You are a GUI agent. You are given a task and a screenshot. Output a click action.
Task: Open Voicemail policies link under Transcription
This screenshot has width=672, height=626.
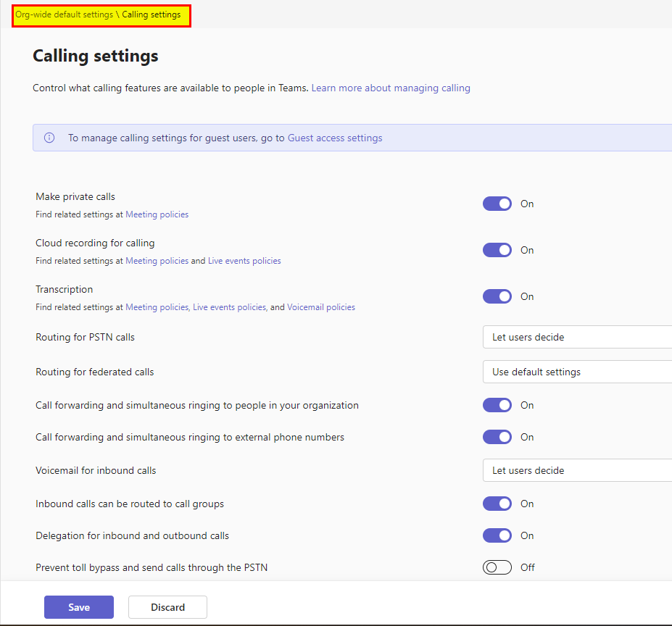(x=321, y=307)
